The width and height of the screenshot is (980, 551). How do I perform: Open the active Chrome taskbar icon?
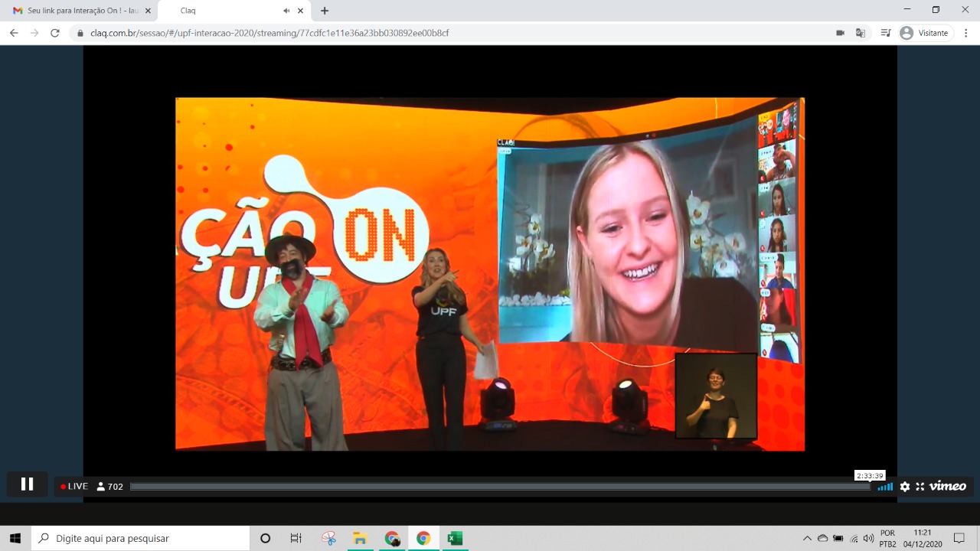(x=423, y=538)
